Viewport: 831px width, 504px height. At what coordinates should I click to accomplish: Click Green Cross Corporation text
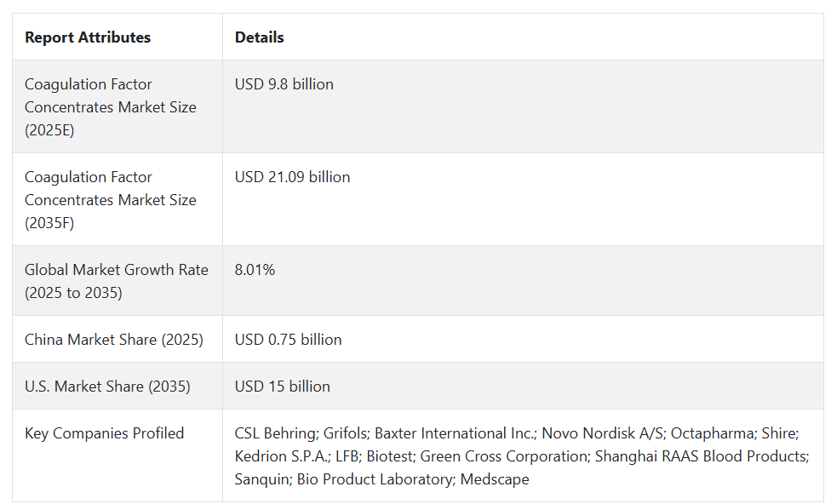503,456
